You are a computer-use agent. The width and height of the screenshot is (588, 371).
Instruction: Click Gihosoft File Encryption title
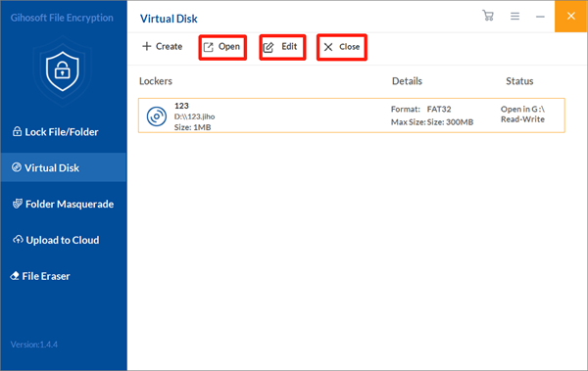point(62,18)
